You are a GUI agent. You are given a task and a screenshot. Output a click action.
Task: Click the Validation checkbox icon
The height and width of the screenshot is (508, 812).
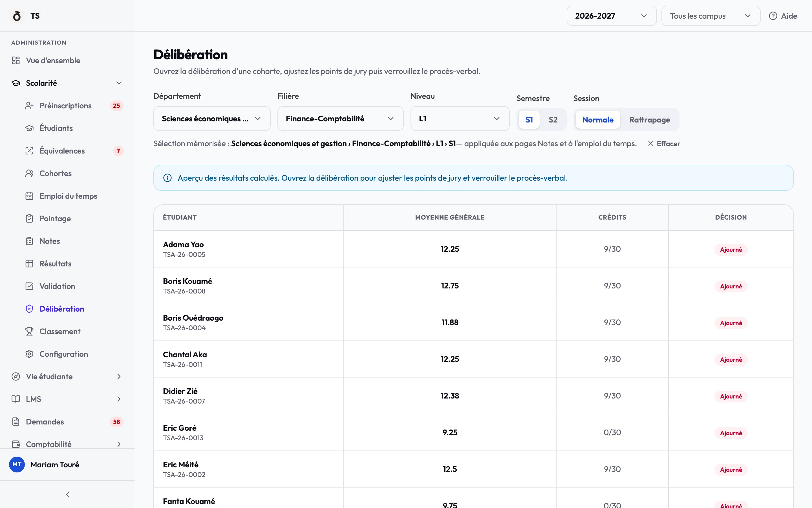[x=29, y=286]
